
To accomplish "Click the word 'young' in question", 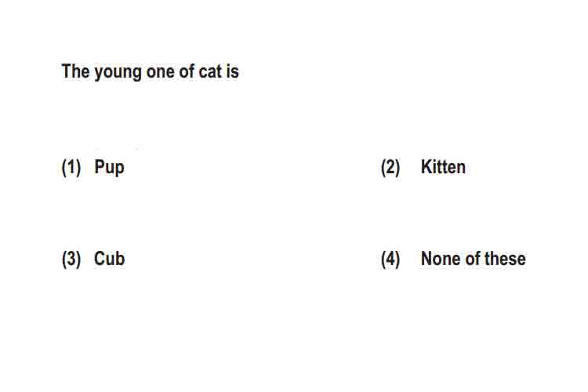I will (118, 73).
